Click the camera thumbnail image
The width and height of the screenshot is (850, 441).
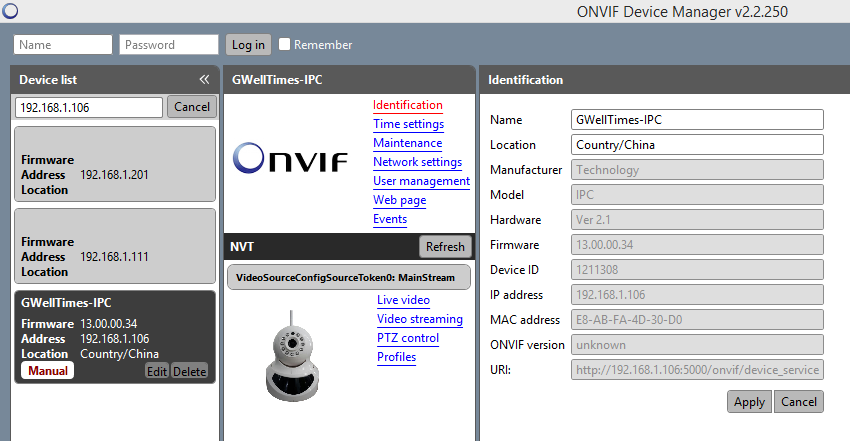292,355
